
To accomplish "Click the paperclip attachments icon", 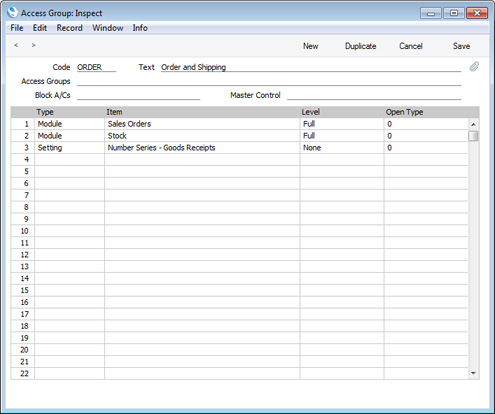I will click(x=474, y=67).
